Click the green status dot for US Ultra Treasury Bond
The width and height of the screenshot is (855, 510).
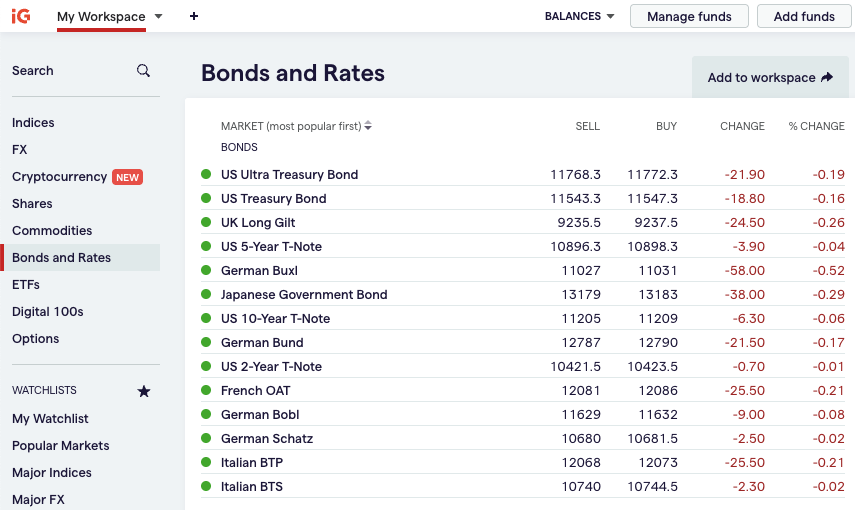click(206, 174)
